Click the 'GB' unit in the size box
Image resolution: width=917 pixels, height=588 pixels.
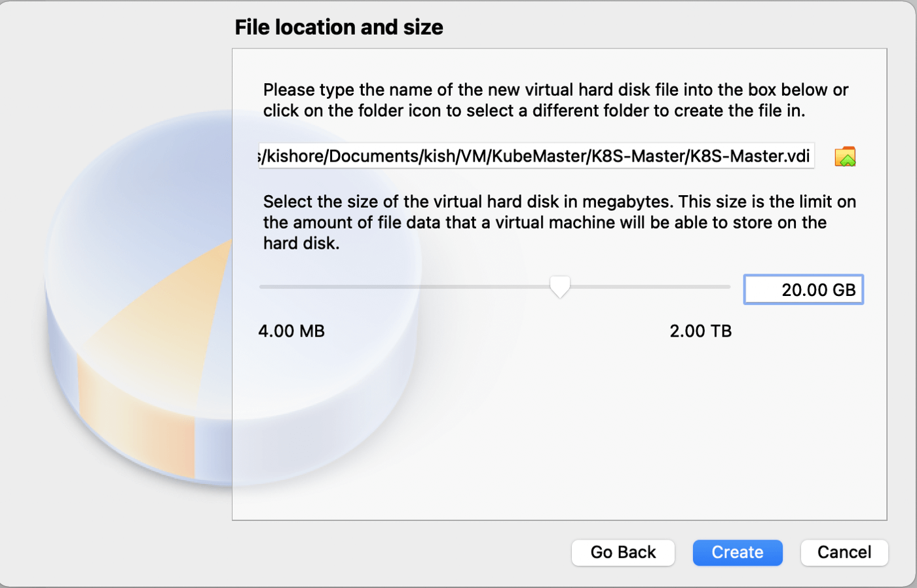[842, 290]
